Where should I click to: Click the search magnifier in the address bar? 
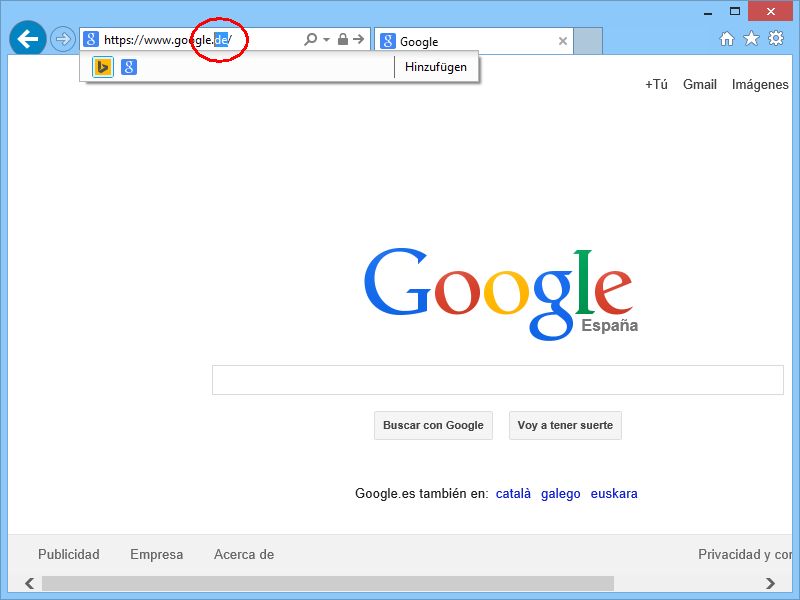point(310,39)
